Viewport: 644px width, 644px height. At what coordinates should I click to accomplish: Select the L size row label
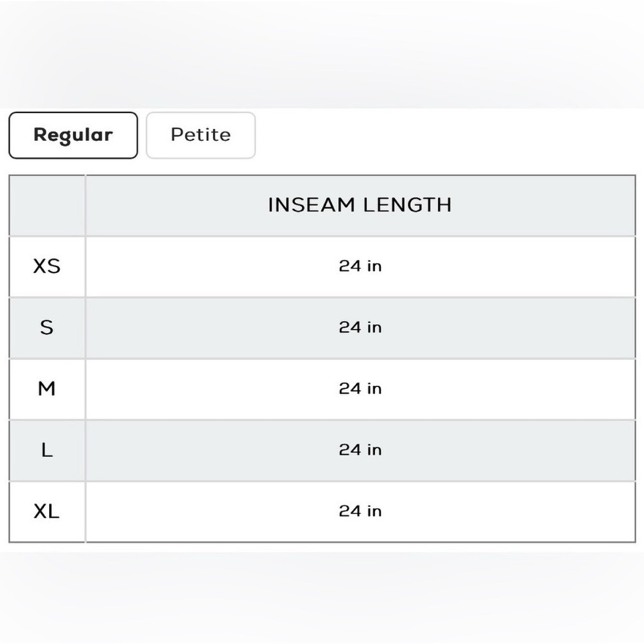click(x=47, y=450)
